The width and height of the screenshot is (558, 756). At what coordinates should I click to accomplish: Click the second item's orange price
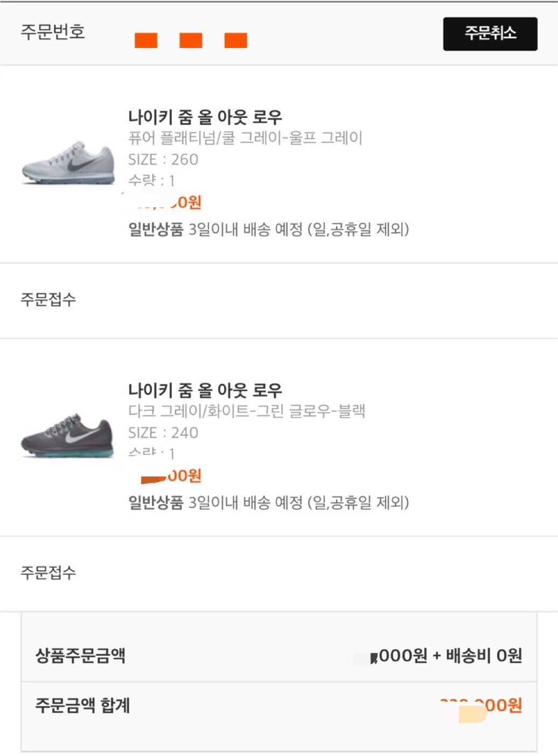click(165, 475)
